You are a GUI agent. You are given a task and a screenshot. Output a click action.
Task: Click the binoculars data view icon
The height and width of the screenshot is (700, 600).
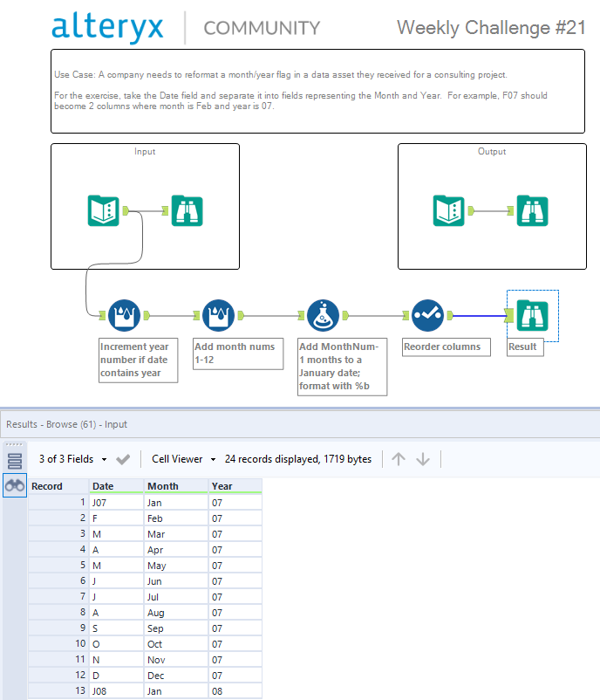[x=15, y=485]
